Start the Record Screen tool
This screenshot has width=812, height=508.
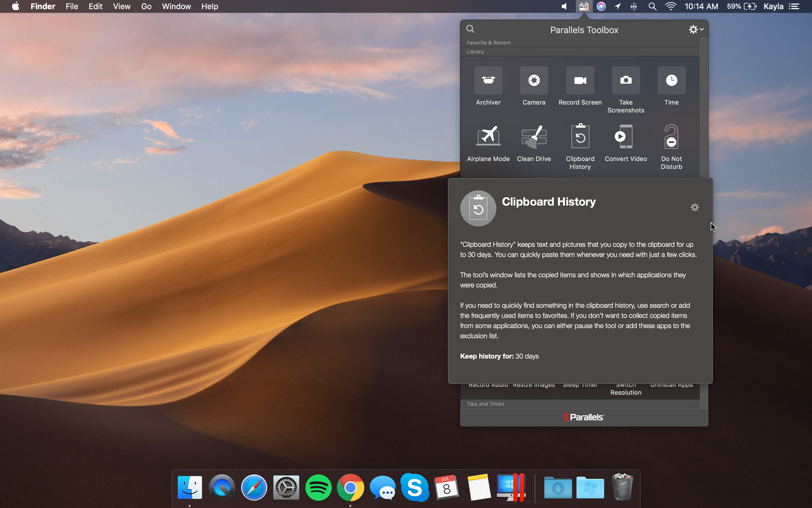point(580,81)
